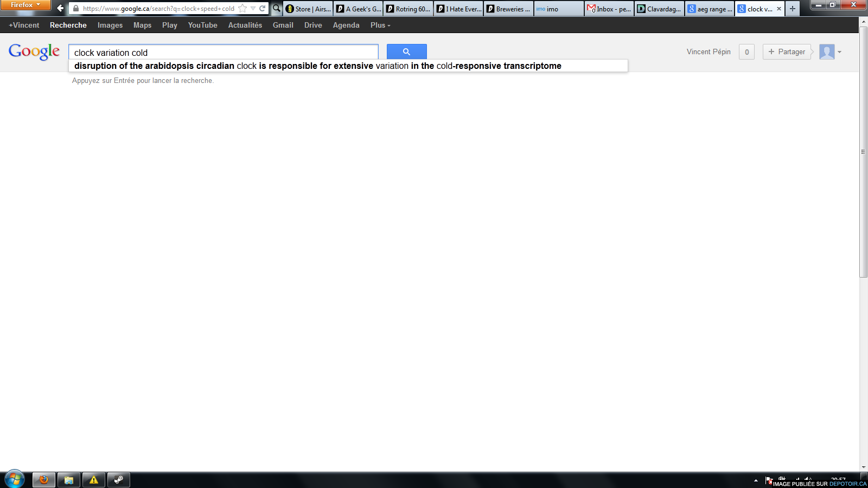Switch to the Clavardag... tab
868x488 pixels.
point(659,9)
